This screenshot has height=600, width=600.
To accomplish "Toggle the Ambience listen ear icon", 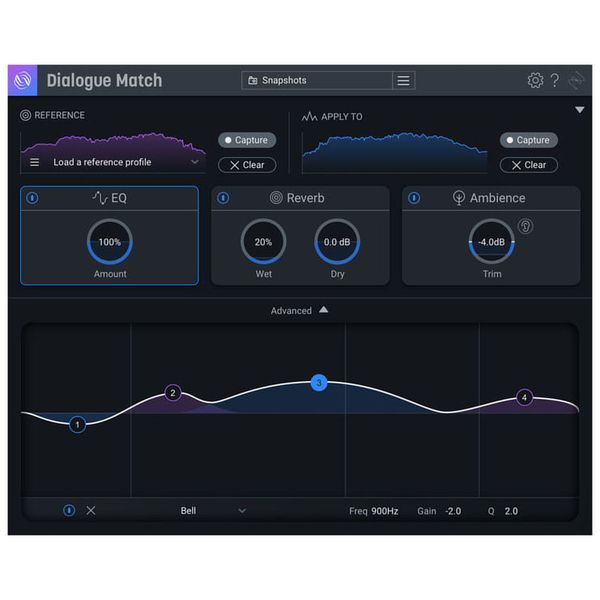I will (x=526, y=226).
